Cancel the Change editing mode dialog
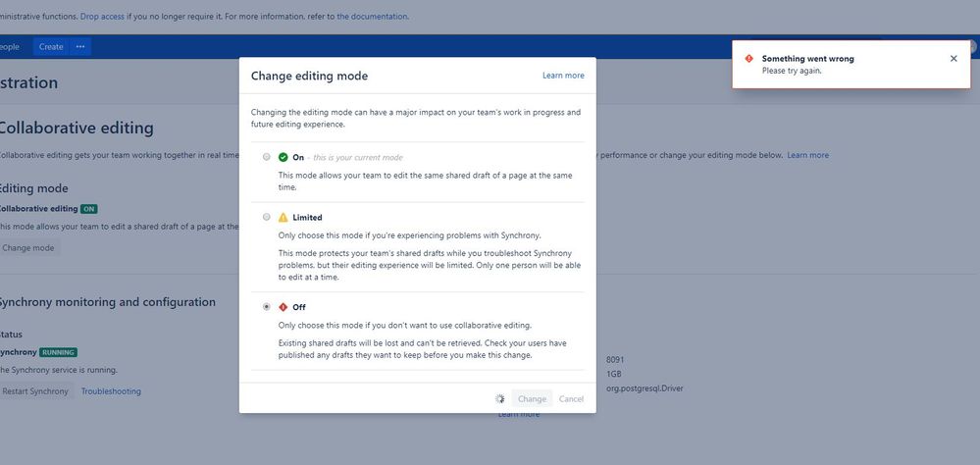 pos(571,398)
